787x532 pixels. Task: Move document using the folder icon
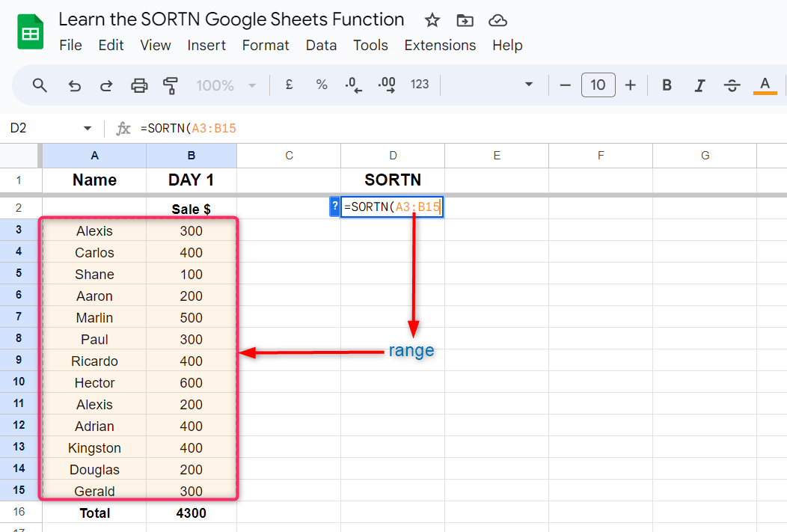point(465,21)
